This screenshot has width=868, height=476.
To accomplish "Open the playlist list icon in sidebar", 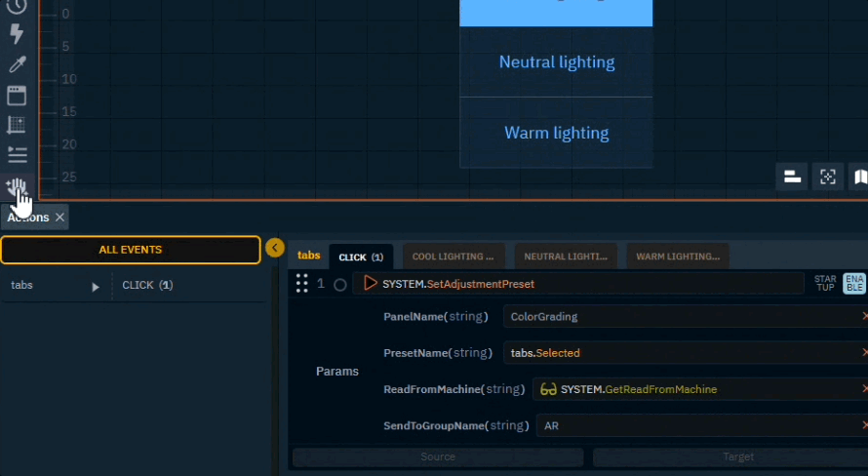I will [x=17, y=154].
